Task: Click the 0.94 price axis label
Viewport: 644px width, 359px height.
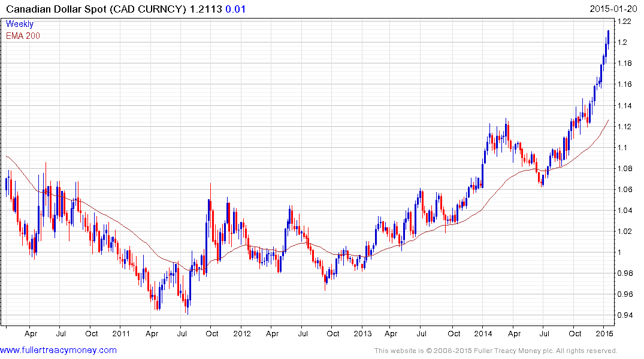Action: click(x=625, y=315)
